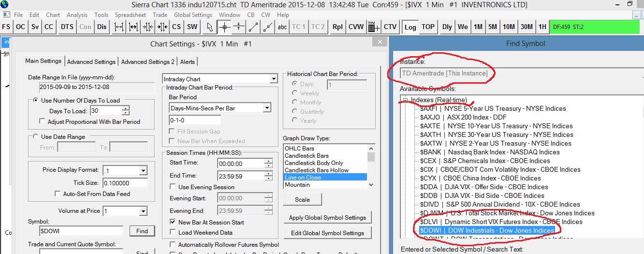Click the DTS toolbar button

pos(67,27)
